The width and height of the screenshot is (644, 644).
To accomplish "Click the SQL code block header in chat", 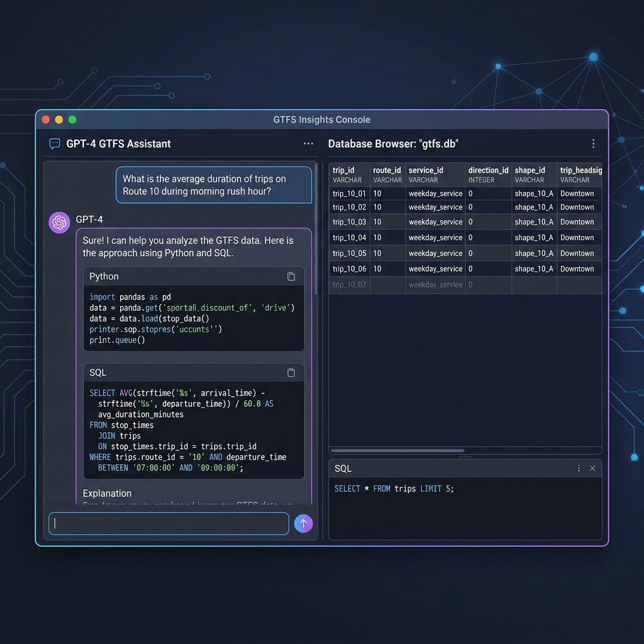I will tap(97, 372).
